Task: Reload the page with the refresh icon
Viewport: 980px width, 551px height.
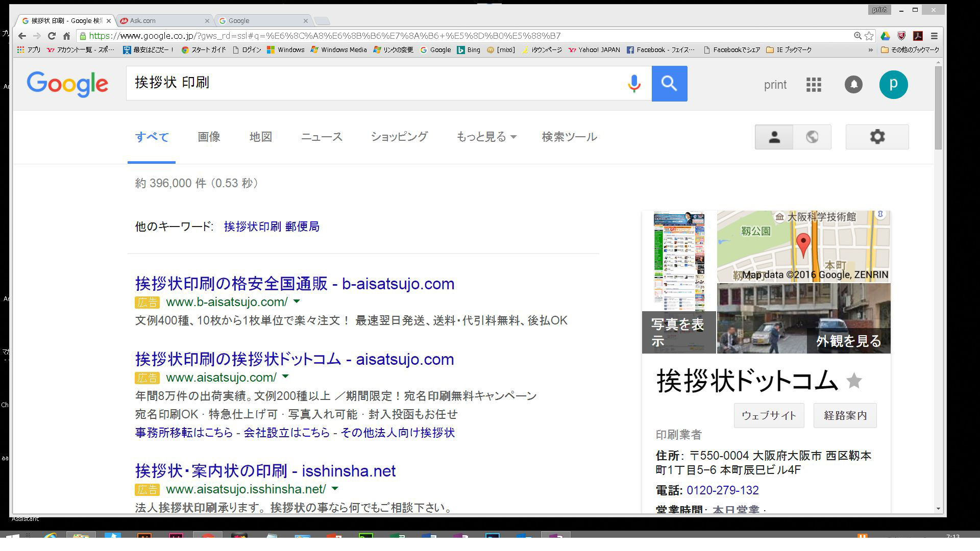Action: pos(52,36)
